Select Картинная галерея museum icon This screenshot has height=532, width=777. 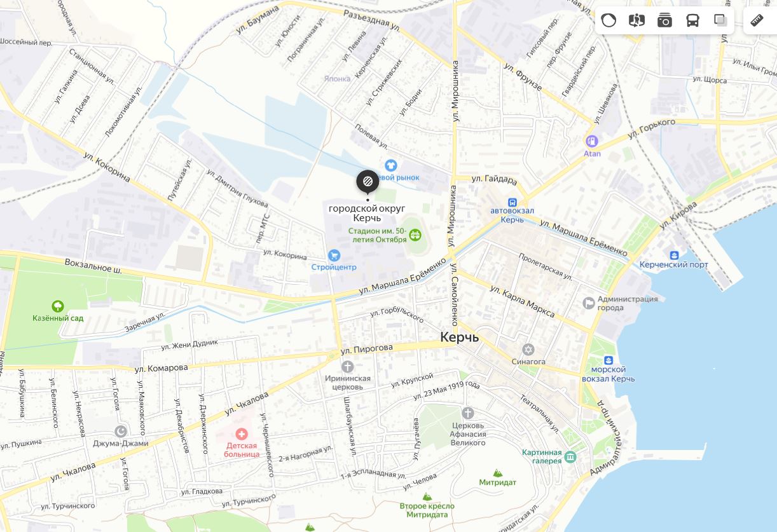click(x=570, y=457)
